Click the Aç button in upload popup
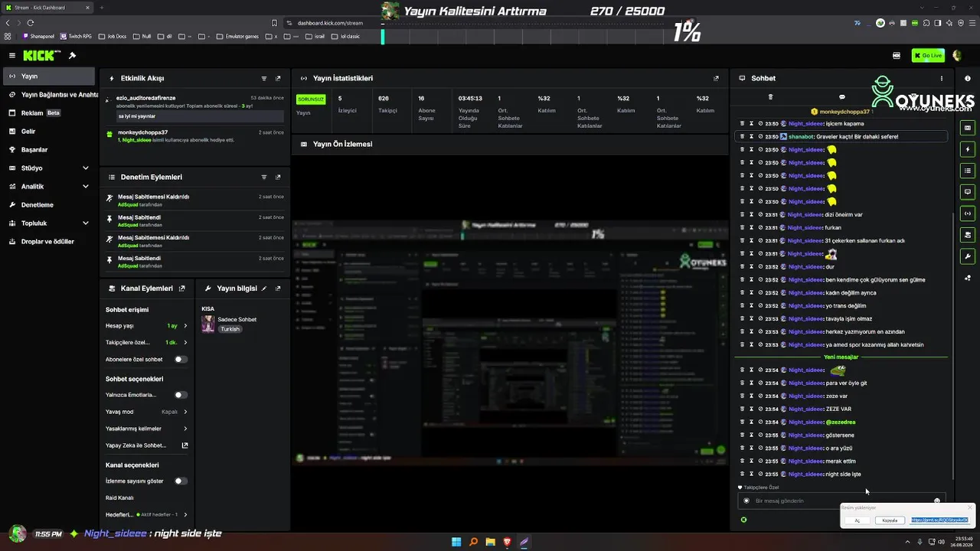The image size is (980, 551). [857, 520]
